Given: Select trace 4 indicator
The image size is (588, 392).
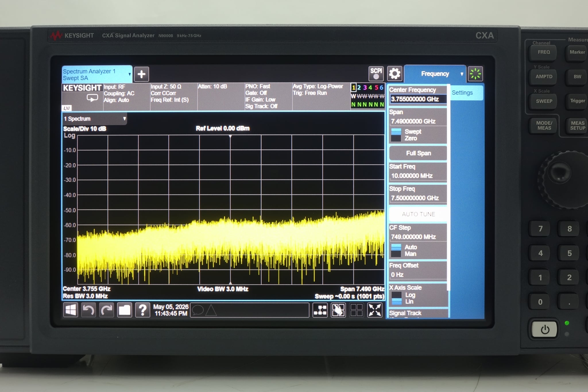Looking at the screenshot, I should (x=370, y=88).
